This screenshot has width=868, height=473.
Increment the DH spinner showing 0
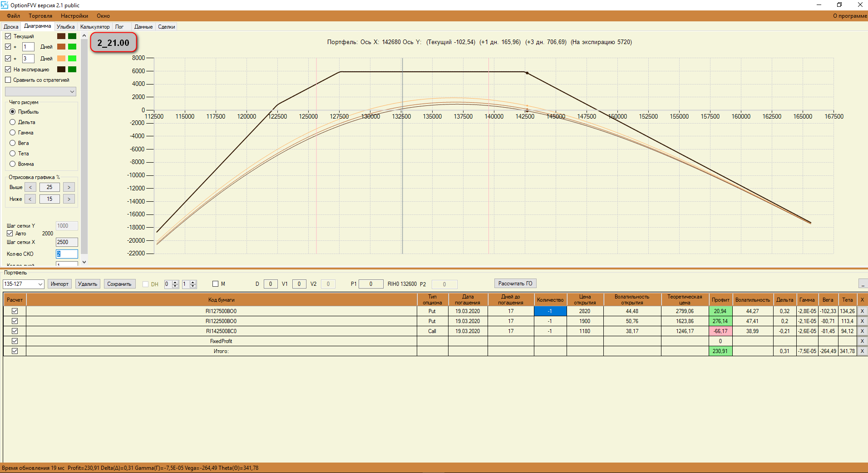tap(176, 282)
